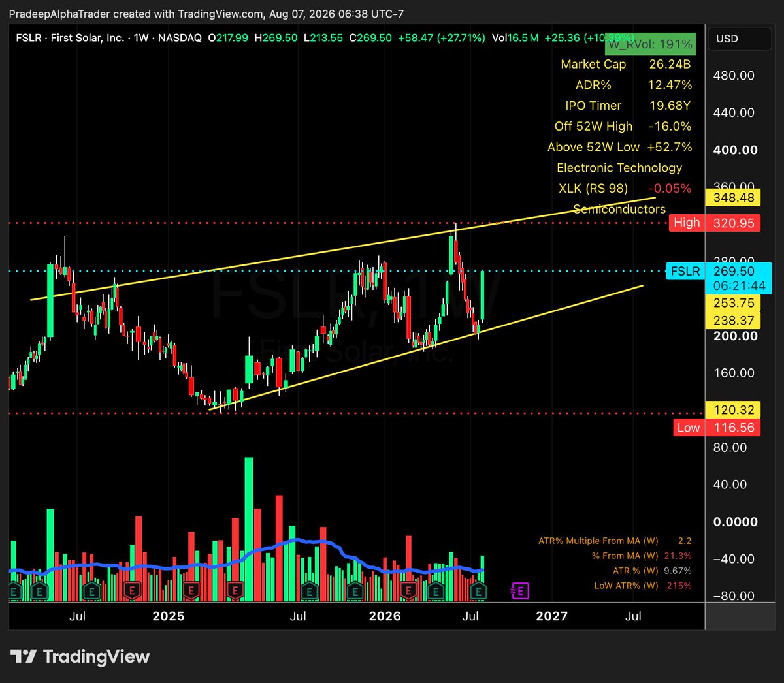Click the Semiconductors industry label
This screenshot has width=784, height=683.
619,209
